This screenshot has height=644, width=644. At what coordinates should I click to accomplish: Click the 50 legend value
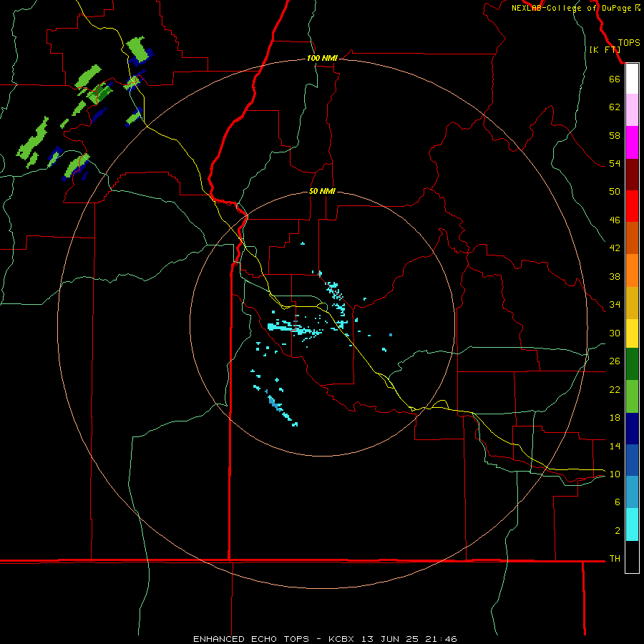(x=615, y=191)
